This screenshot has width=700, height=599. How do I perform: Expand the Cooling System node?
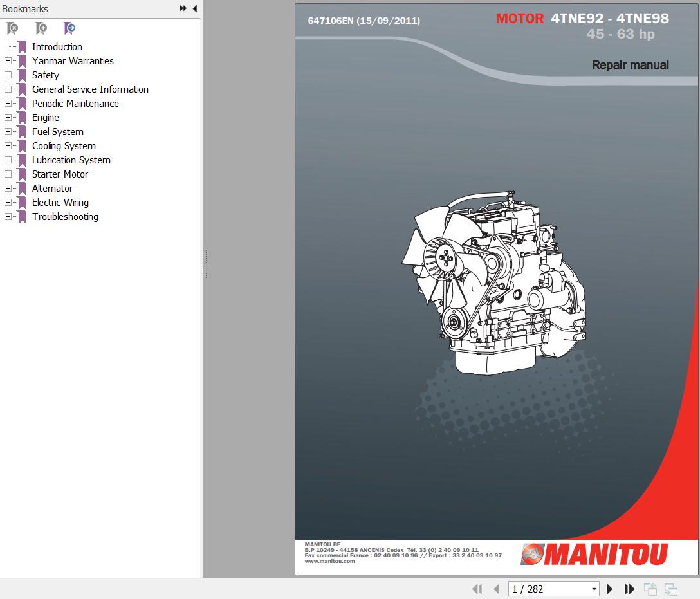click(8, 146)
